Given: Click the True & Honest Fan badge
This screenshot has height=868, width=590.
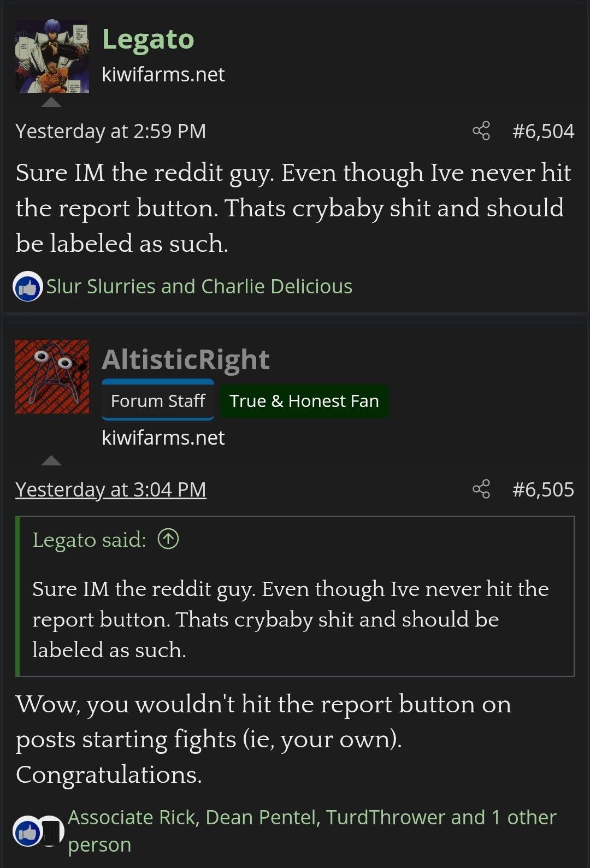Looking at the screenshot, I should (x=304, y=401).
